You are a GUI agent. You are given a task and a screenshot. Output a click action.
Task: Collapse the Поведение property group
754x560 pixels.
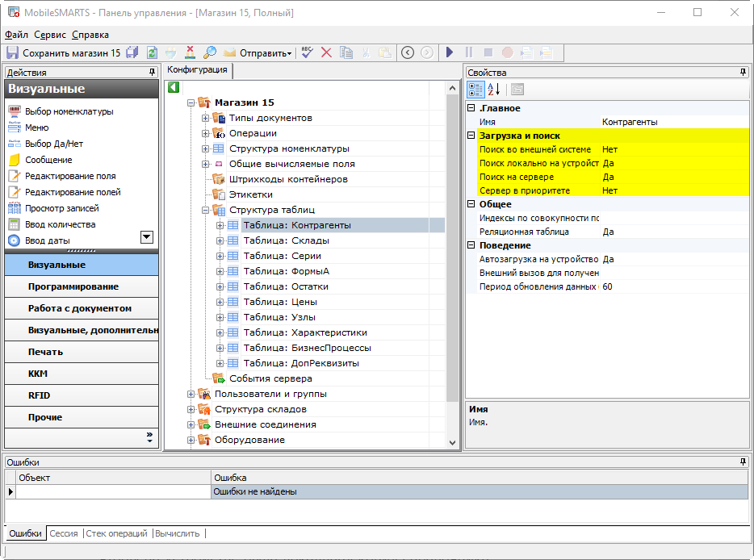tap(471, 245)
